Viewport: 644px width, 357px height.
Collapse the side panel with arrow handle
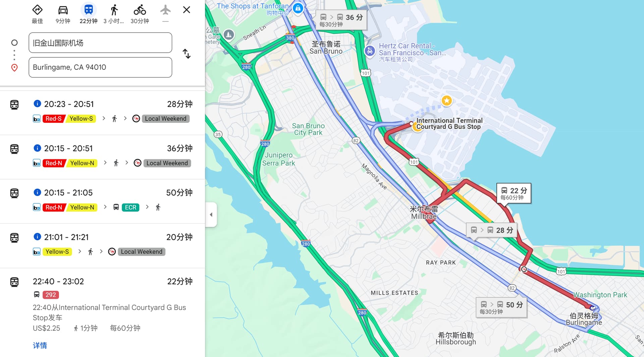tap(211, 215)
